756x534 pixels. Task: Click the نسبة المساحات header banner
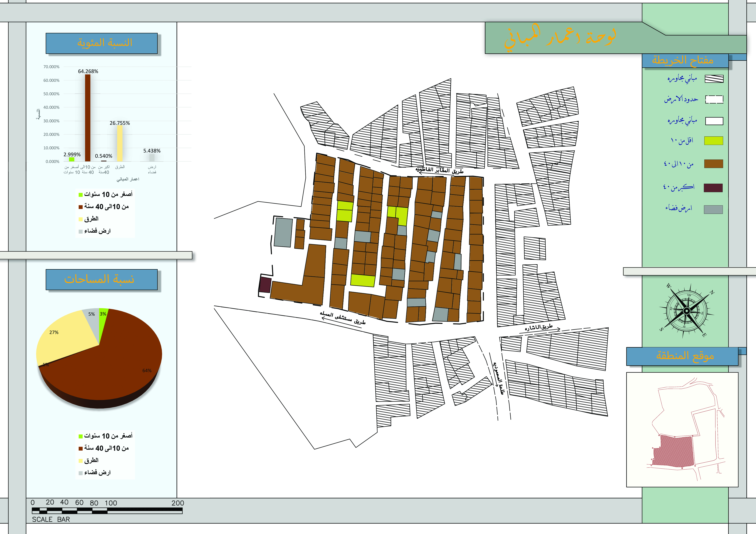[101, 279]
